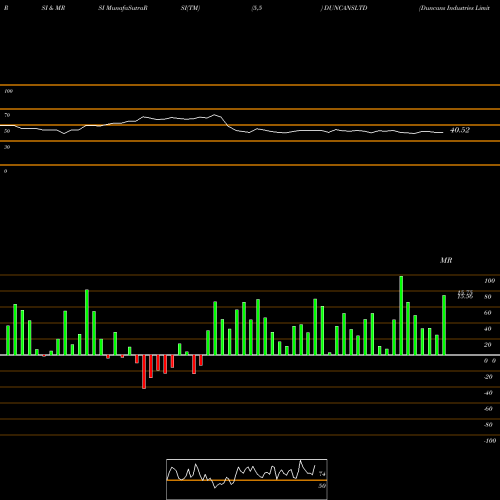Click the peak of the white RSI line

[x=215, y=115]
